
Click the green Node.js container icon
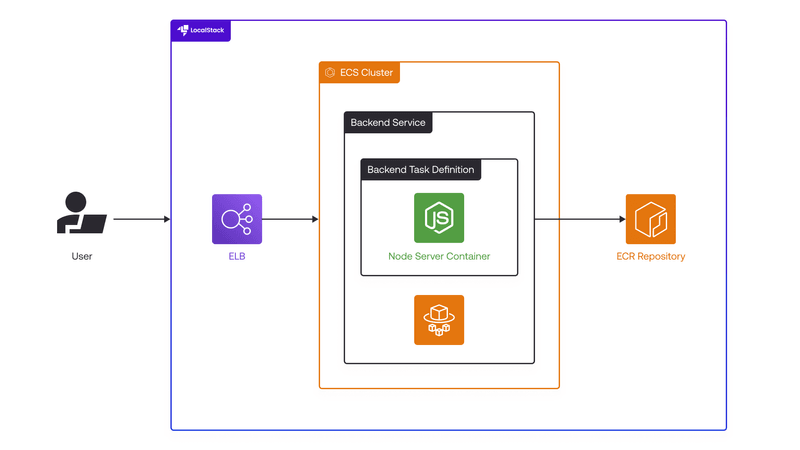(x=439, y=218)
